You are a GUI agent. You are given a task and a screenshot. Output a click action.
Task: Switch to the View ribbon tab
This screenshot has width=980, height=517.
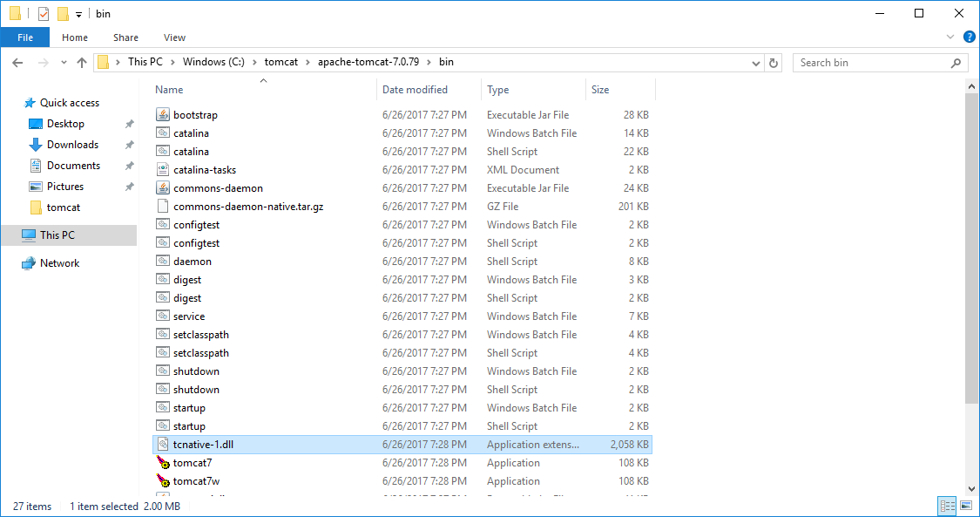pyautogui.click(x=174, y=37)
